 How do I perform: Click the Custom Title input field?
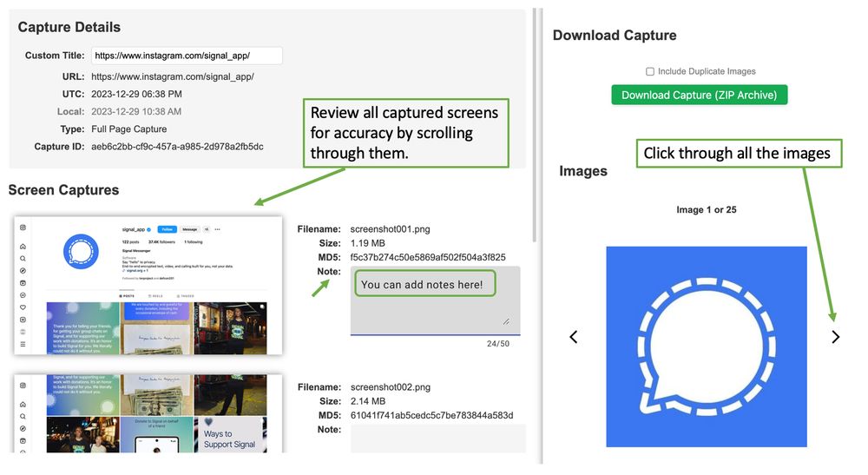point(187,56)
